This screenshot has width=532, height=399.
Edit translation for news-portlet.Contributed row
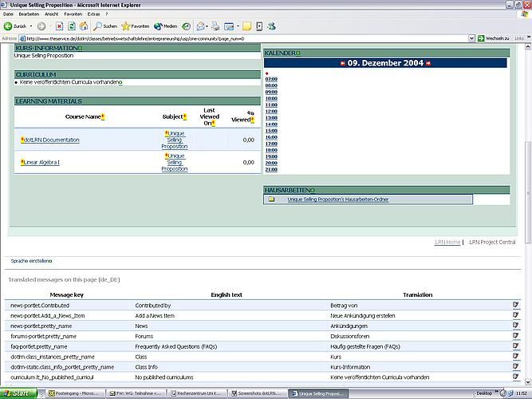point(516,305)
